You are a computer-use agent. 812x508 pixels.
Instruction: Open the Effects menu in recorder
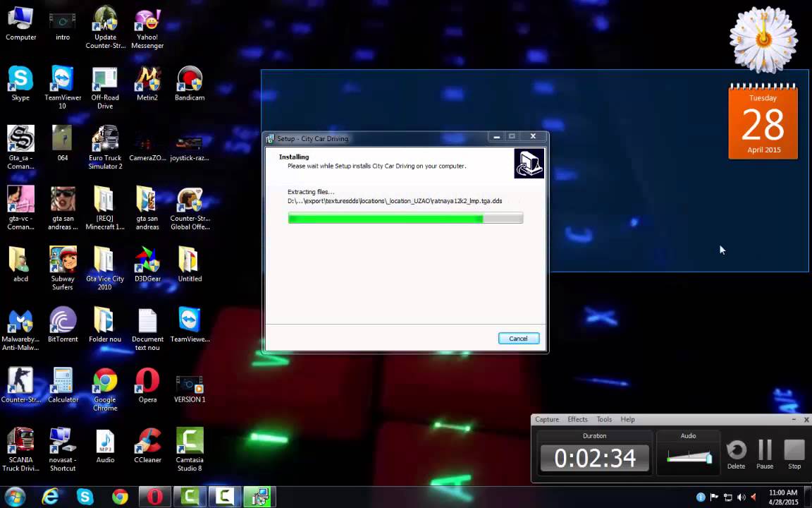[x=577, y=419]
